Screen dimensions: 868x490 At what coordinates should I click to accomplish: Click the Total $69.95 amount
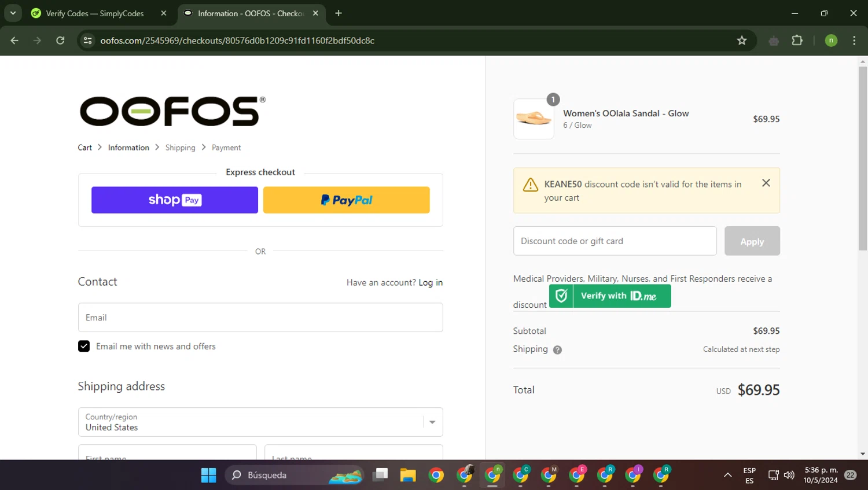pos(759,390)
